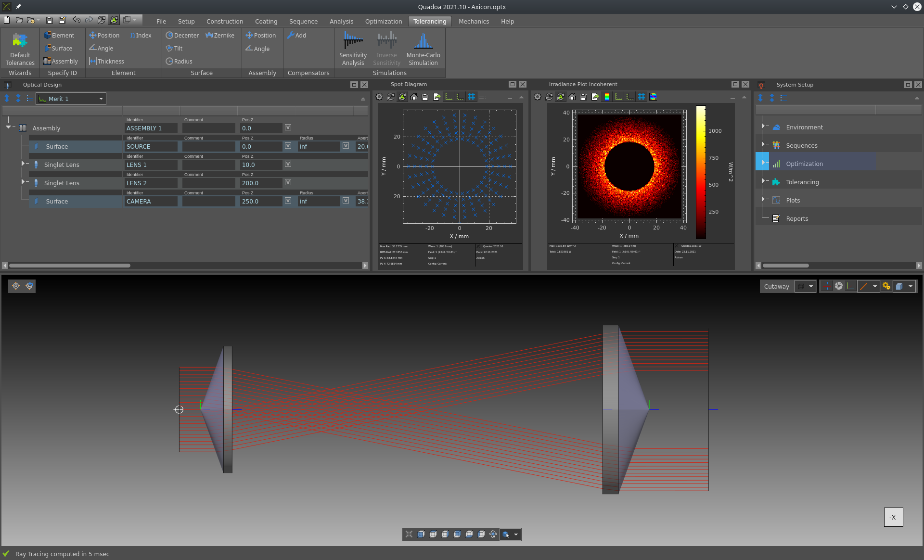Toggle LENS 2 Pos Z variable checkbox

click(x=288, y=182)
